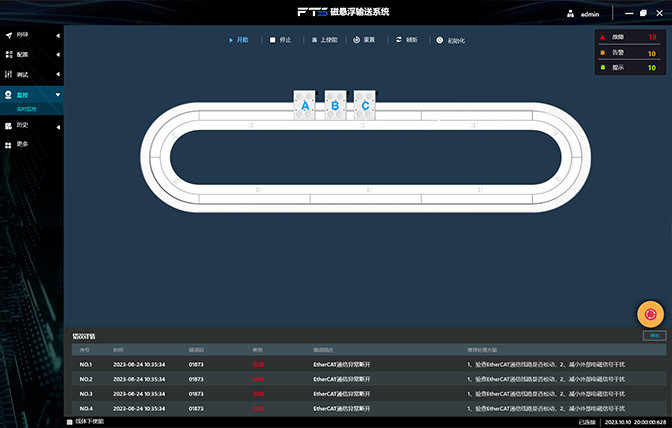The width and height of the screenshot is (672, 428).
Task: Expand the 调试 (Debug) sidebar menu
Action: pyautogui.click(x=30, y=75)
